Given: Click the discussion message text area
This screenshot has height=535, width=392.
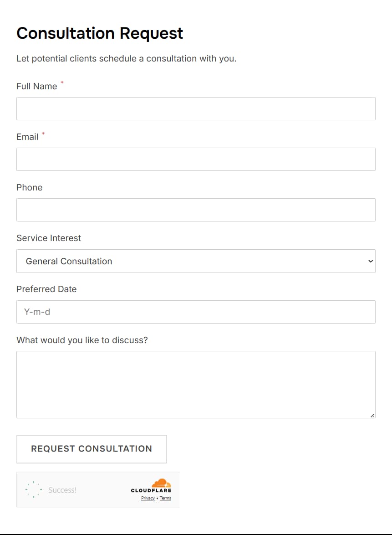Looking at the screenshot, I should pos(196,384).
